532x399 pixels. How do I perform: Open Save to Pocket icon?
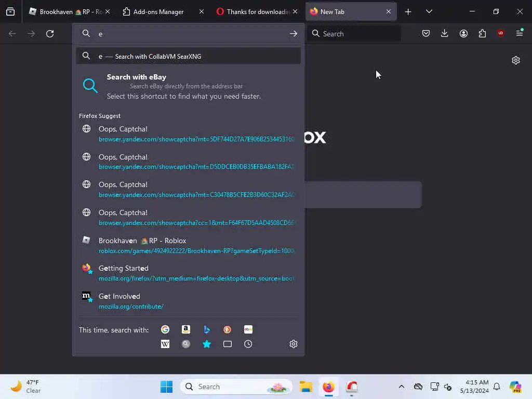coord(426,33)
